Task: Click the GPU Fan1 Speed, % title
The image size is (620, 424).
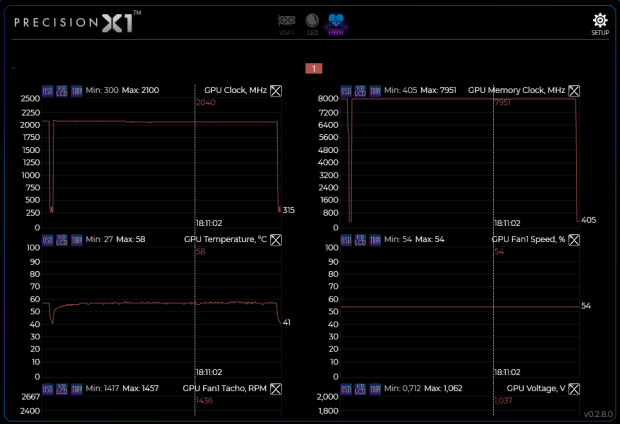Action: tap(528, 239)
